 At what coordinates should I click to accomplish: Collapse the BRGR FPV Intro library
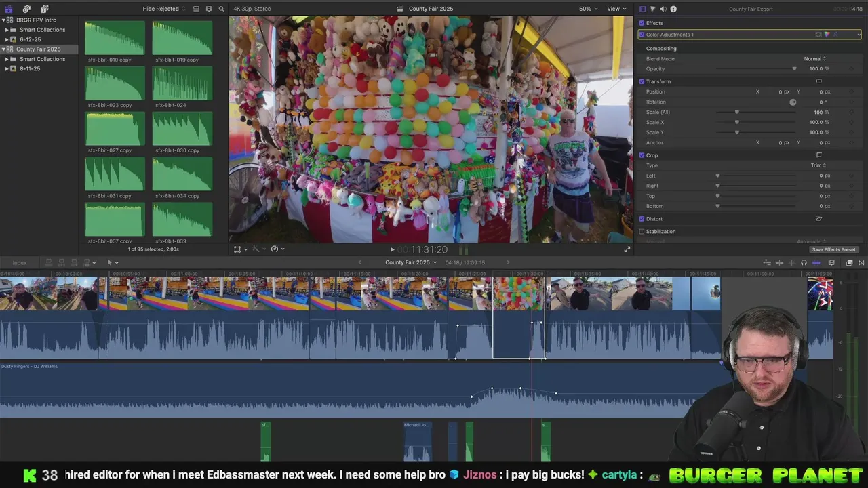click(x=3, y=20)
